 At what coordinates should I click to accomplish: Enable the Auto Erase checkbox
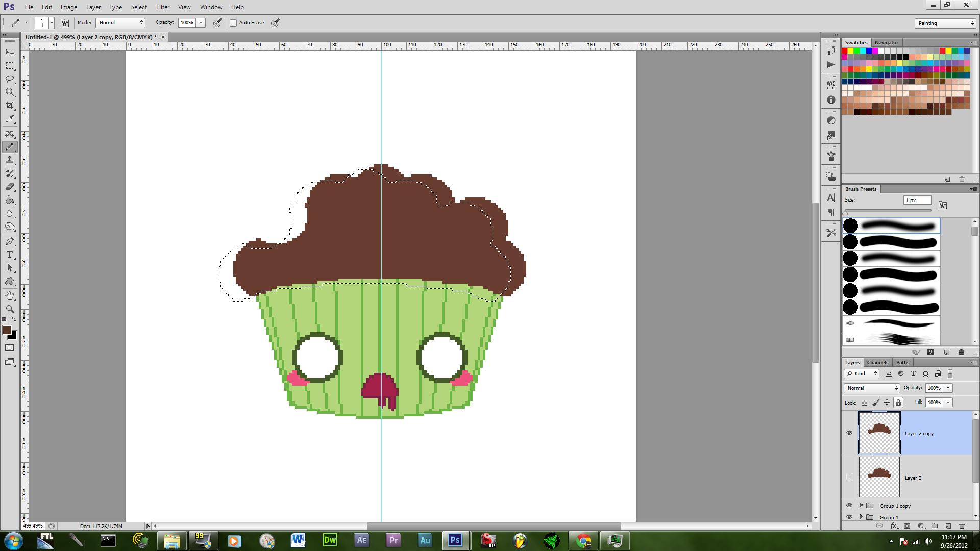pos(233,23)
